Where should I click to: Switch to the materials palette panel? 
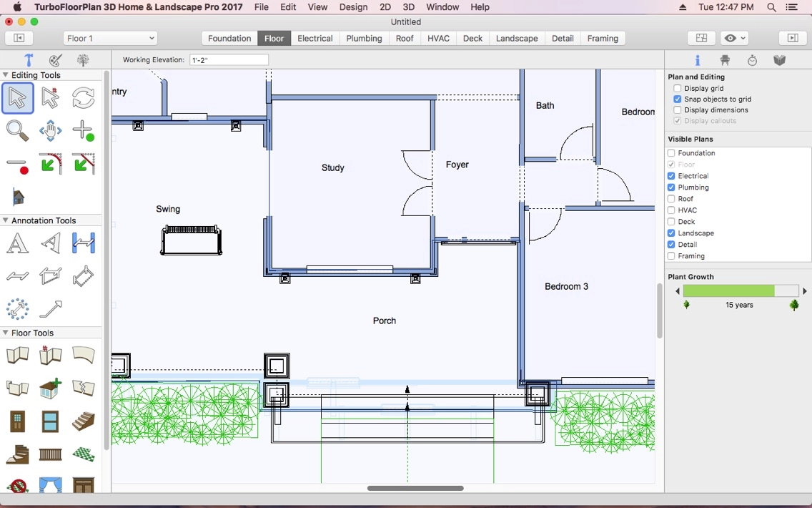point(779,60)
